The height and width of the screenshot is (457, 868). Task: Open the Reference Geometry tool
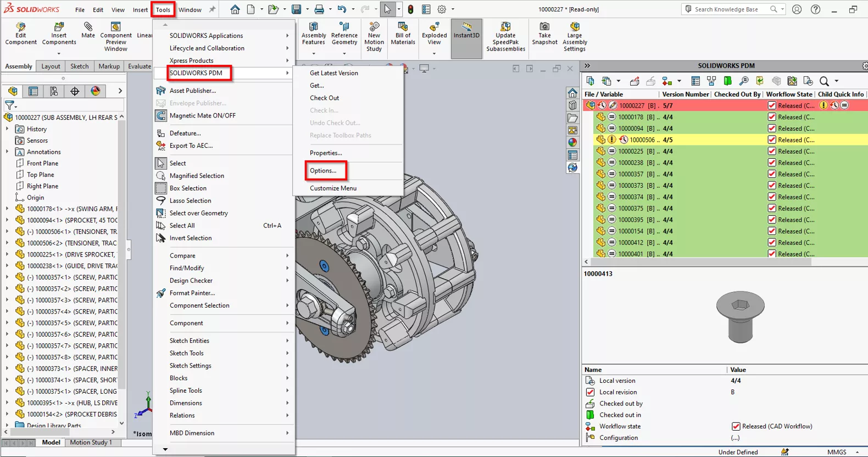click(344, 34)
